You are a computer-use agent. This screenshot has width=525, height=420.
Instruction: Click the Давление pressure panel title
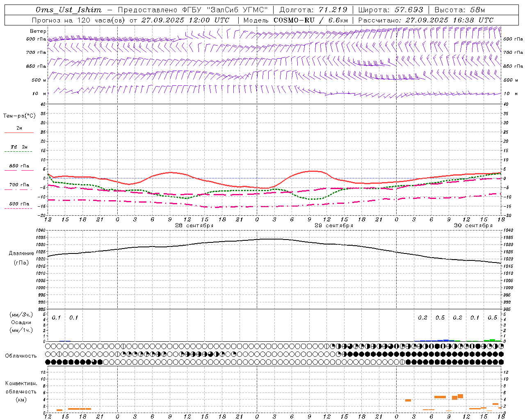(x=21, y=253)
